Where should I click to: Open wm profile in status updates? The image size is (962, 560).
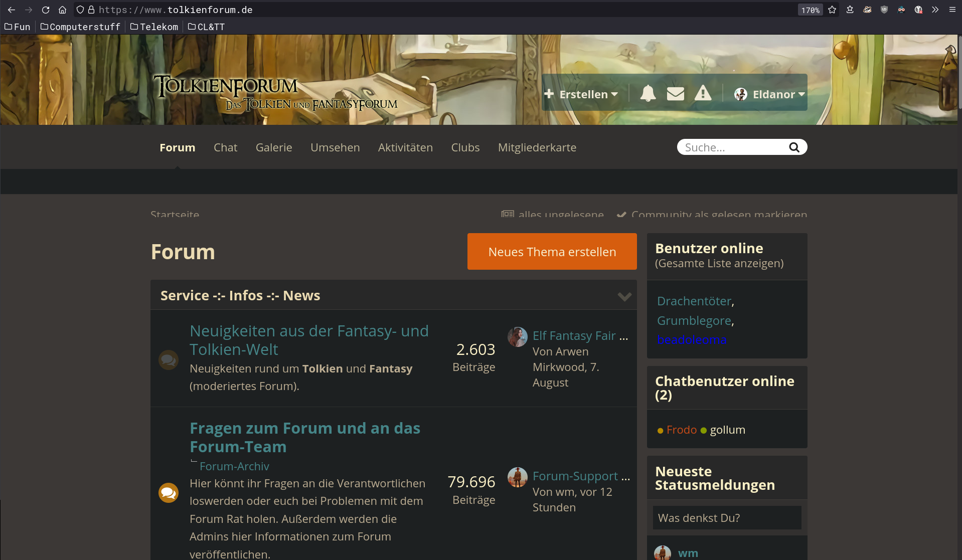point(688,553)
